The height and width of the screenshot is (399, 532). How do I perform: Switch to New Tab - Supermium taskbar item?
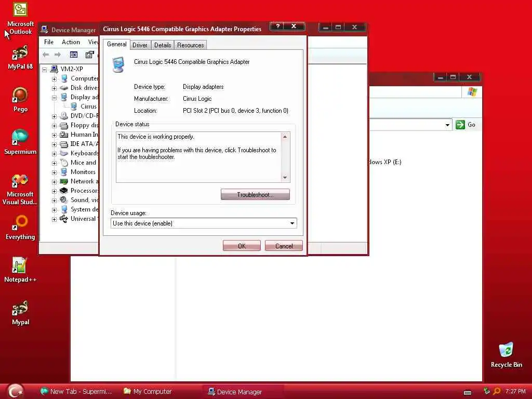pos(76,392)
